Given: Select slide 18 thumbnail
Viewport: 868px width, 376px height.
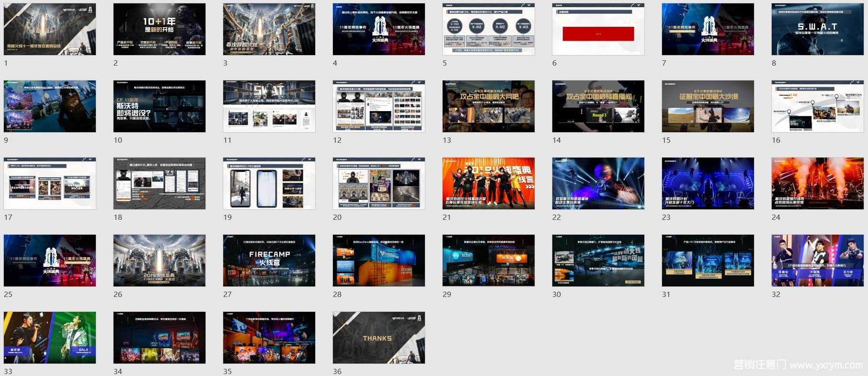Looking at the screenshot, I should (160, 183).
